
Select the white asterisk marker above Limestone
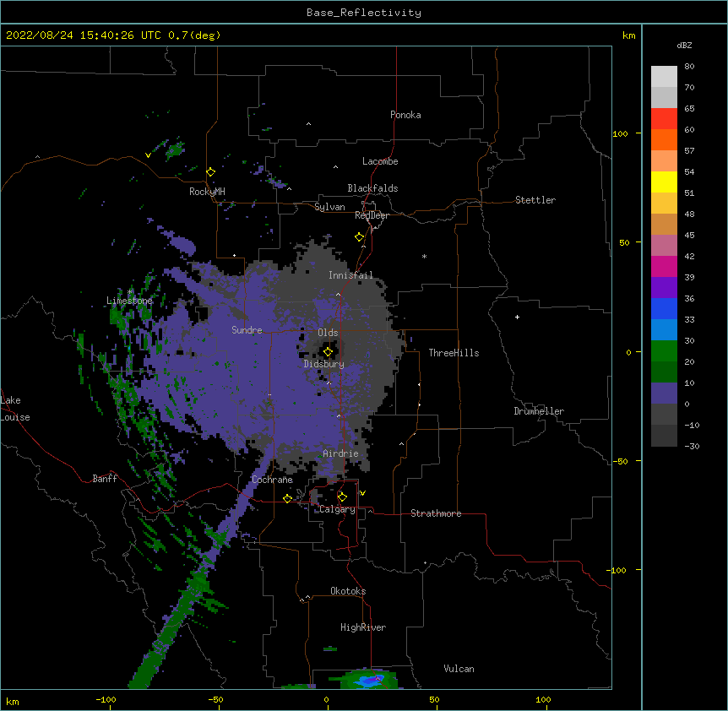[130, 292]
